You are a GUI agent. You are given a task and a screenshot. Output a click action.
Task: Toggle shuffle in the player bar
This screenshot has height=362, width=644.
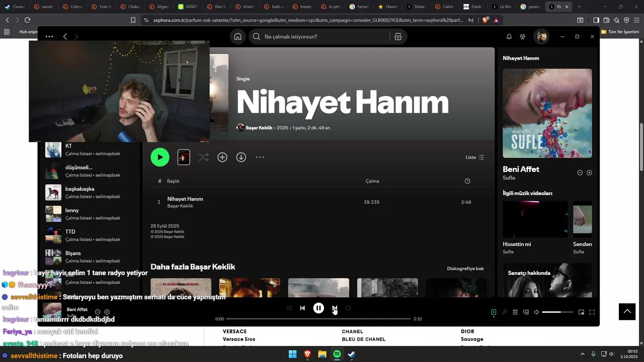pos(289,308)
